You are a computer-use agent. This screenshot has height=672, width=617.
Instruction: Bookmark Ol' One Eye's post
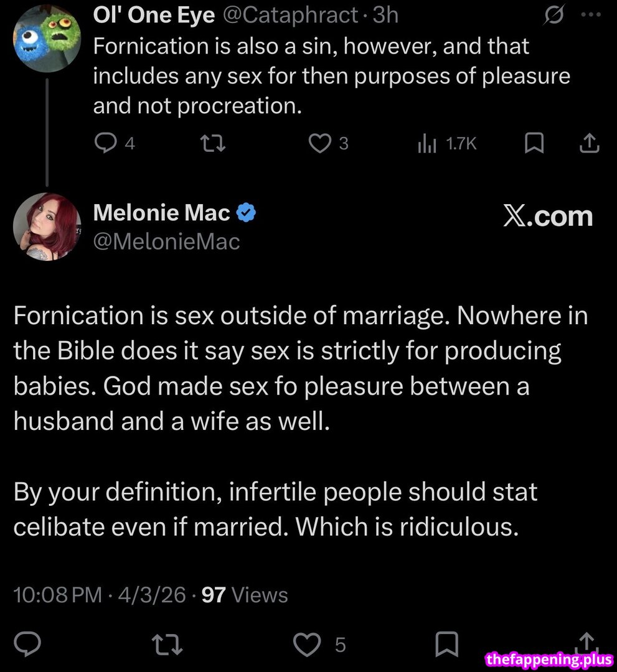click(x=534, y=144)
